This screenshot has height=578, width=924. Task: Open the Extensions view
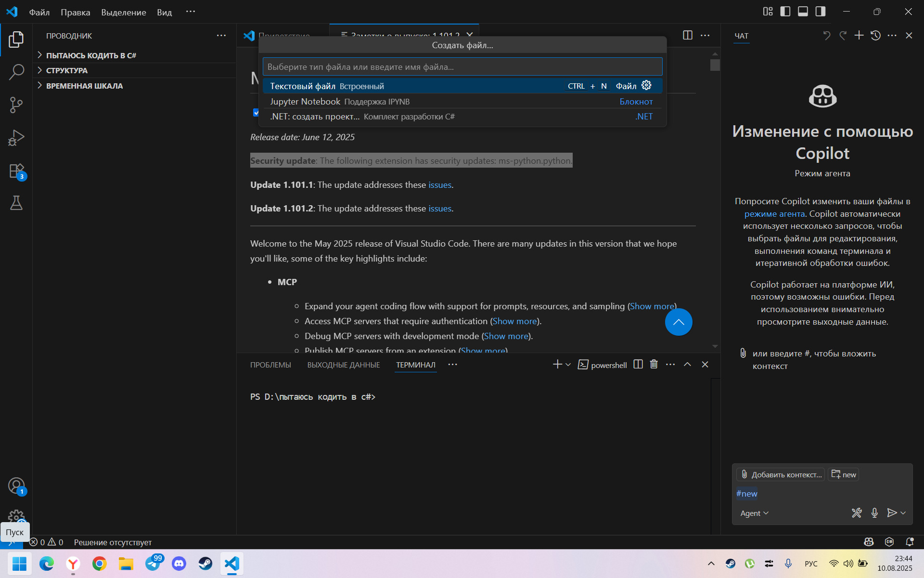(16, 171)
